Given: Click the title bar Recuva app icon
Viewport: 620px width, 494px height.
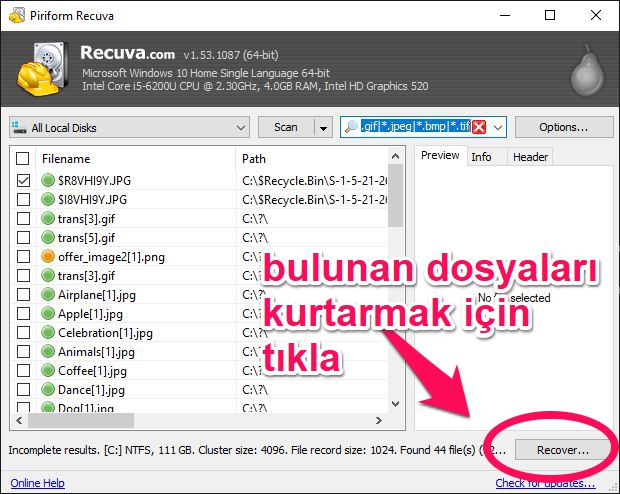Looking at the screenshot, I should (x=17, y=15).
